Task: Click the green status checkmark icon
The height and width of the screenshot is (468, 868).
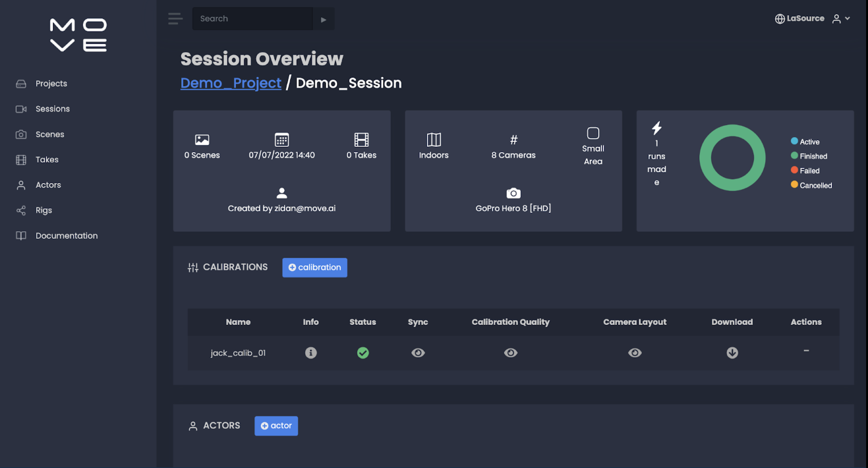Action: pyautogui.click(x=363, y=353)
